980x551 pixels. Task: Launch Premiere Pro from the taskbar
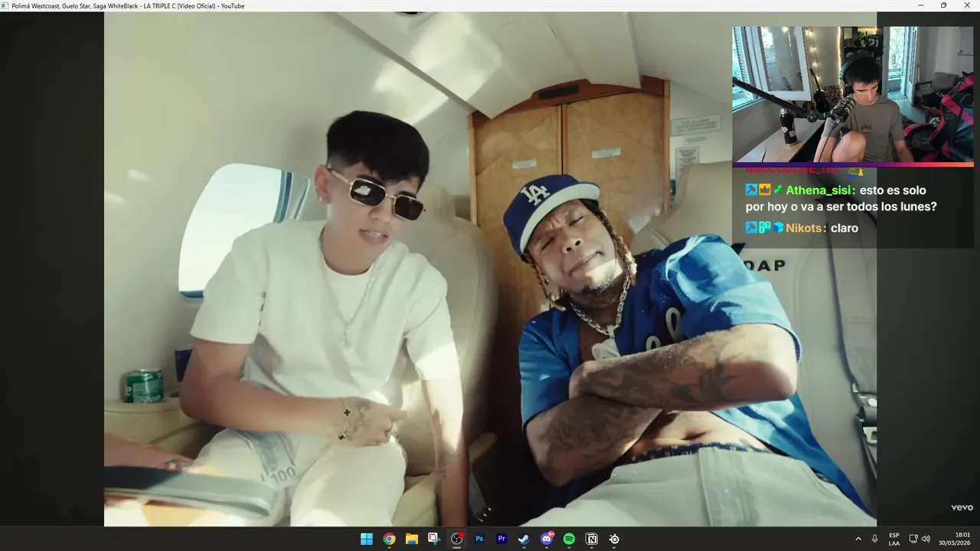(x=501, y=539)
